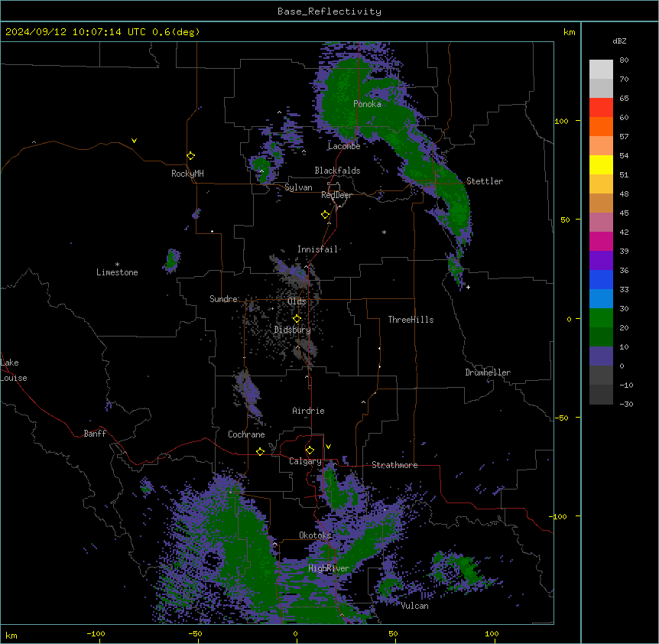Click the asterisk marker above Limestone
This screenshot has height=644, width=659.
[x=117, y=265]
